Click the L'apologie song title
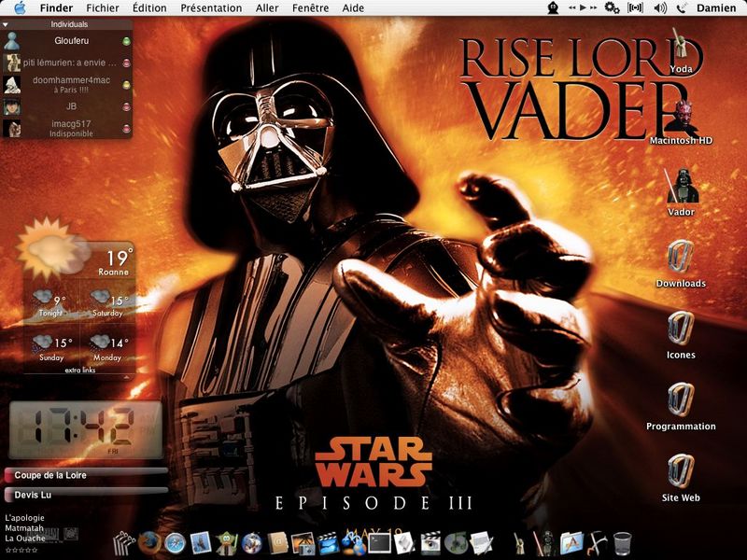Viewport: 747px width, 560px height. coord(24,518)
